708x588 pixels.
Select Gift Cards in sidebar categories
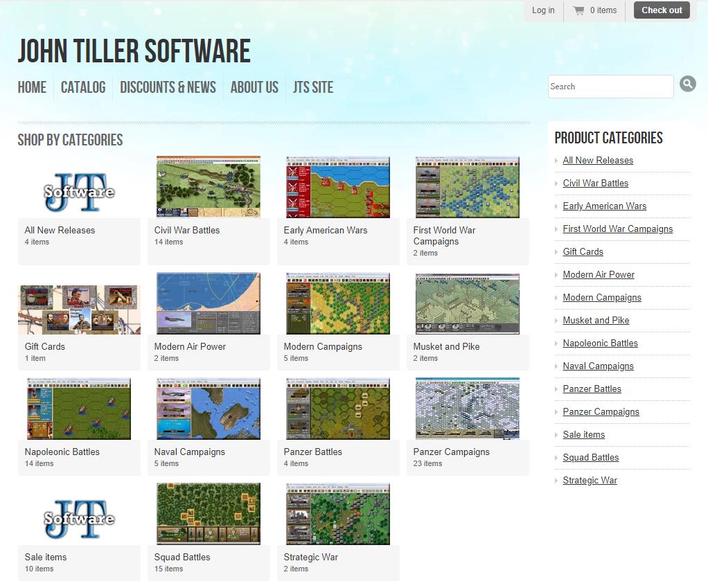click(x=583, y=252)
